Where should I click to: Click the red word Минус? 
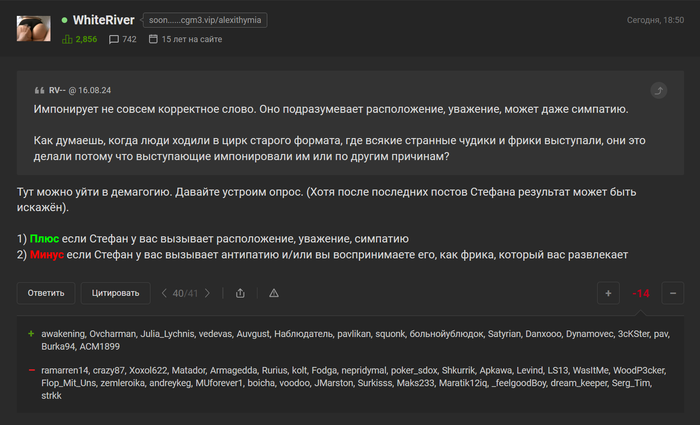47,254
